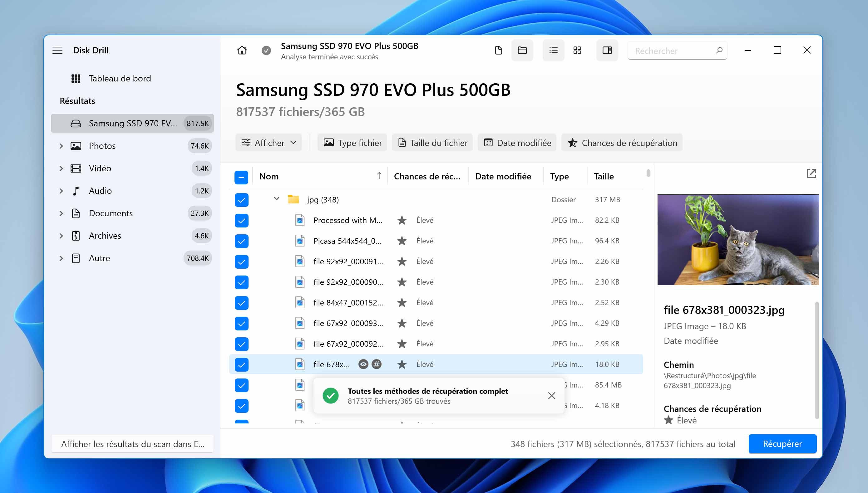Uncheck the jpg (348) folder checkbox
Screen dimensions: 868x493
click(241, 200)
